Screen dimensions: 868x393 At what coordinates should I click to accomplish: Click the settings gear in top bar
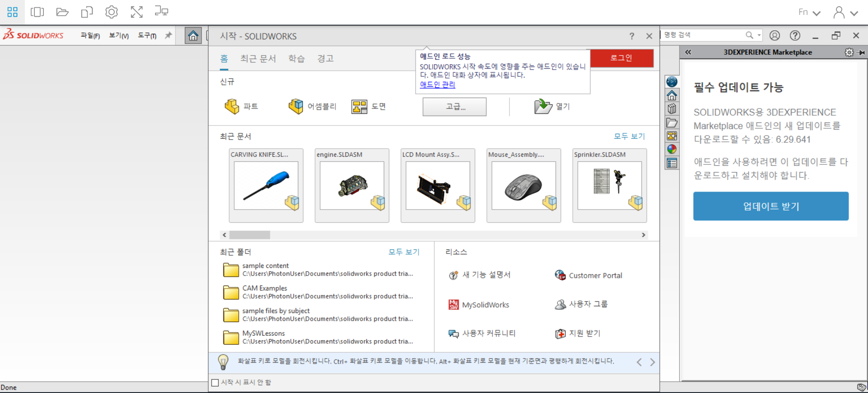tap(112, 12)
